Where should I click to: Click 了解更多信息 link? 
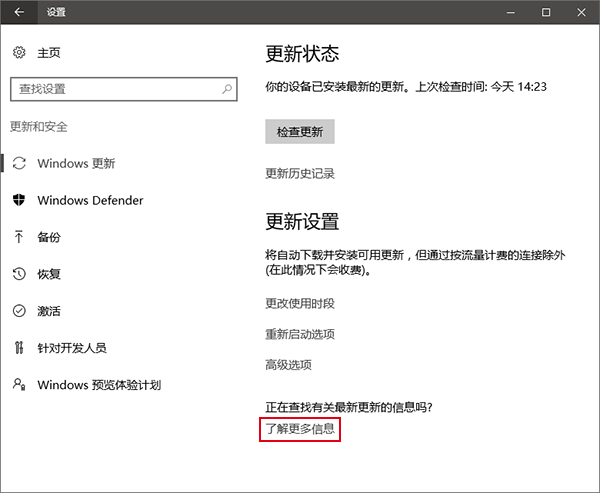(x=300, y=429)
